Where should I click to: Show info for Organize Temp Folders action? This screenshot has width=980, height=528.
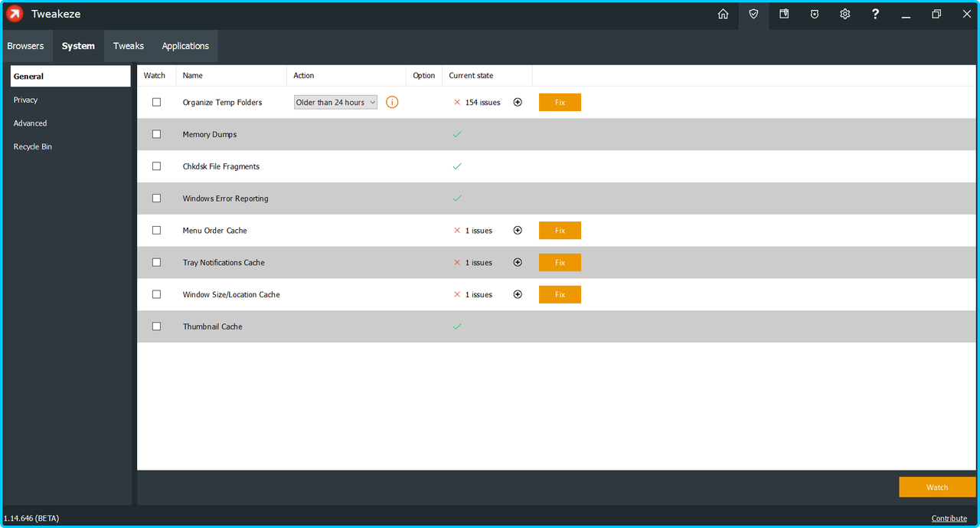tap(392, 102)
